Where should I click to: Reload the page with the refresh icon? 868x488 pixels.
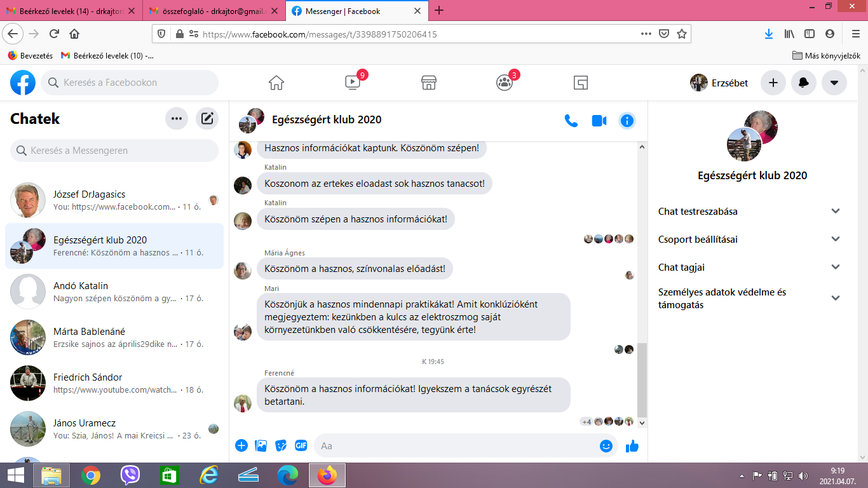[x=54, y=34]
